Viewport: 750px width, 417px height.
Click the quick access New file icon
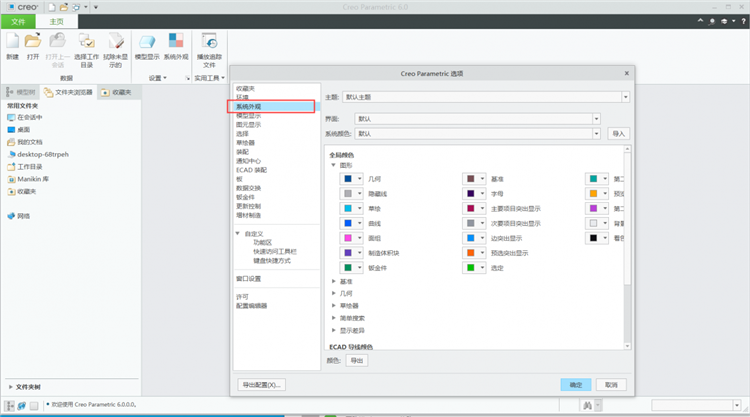point(52,7)
